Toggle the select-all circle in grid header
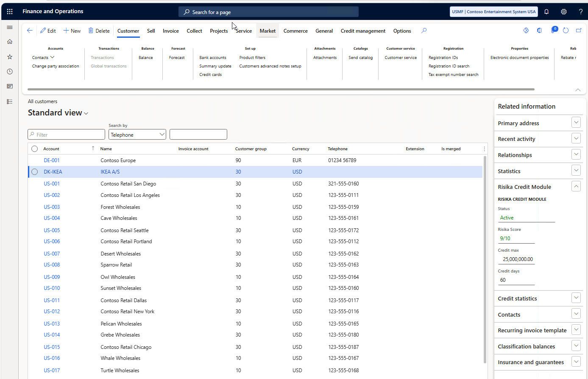The image size is (588, 379). (35, 149)
